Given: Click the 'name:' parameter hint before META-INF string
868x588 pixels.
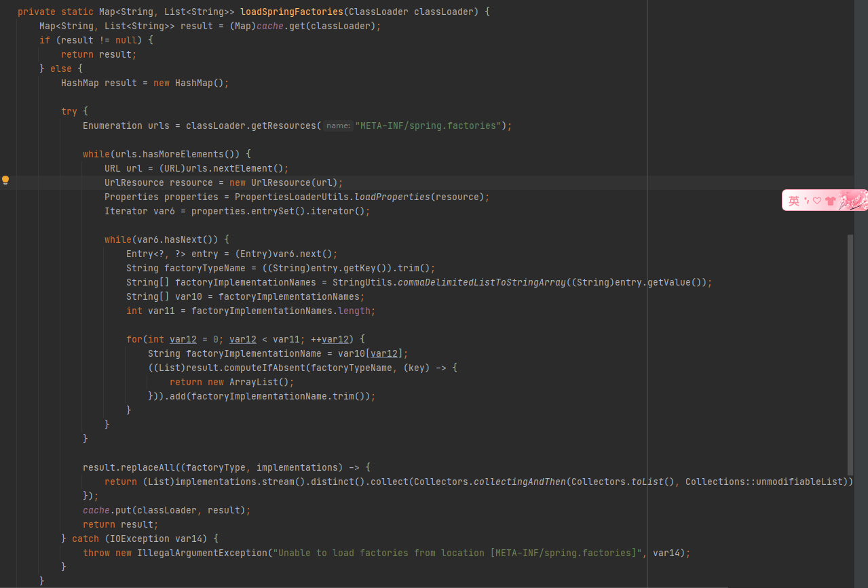Looking at the screenshot, I should click(x=337, y=126).
